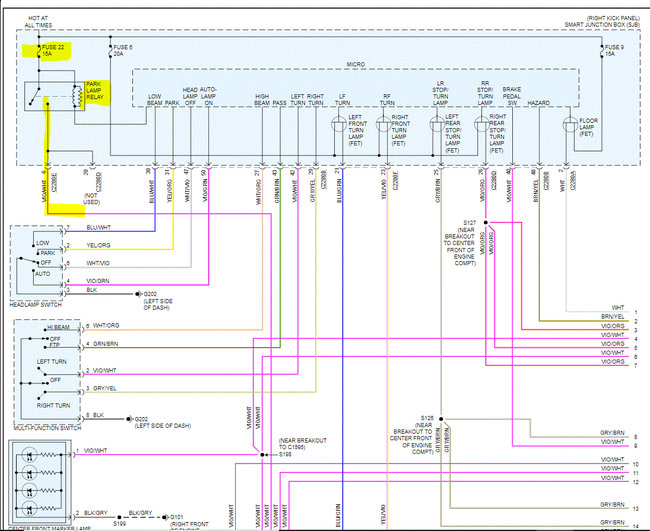Click the Fuse 6 20A fuse symbol
Image resolution: width=650 pixels, height=531 pixels.
[110, 51]
